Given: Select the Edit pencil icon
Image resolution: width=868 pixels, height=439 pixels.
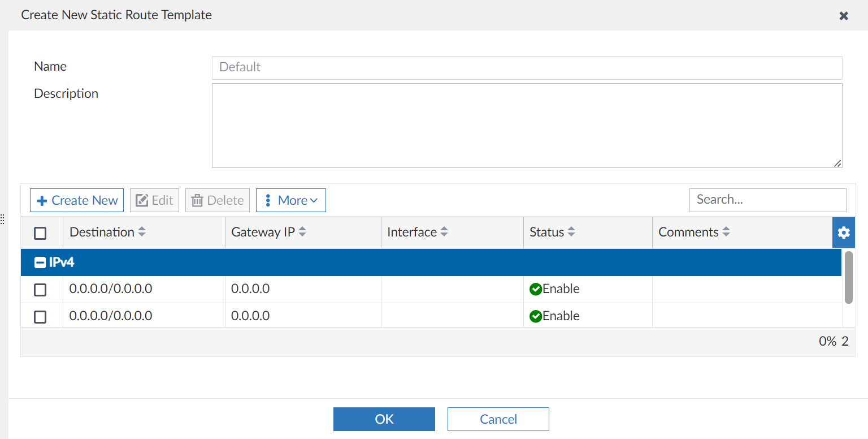Looking at the screenshot, I should 142,200.
